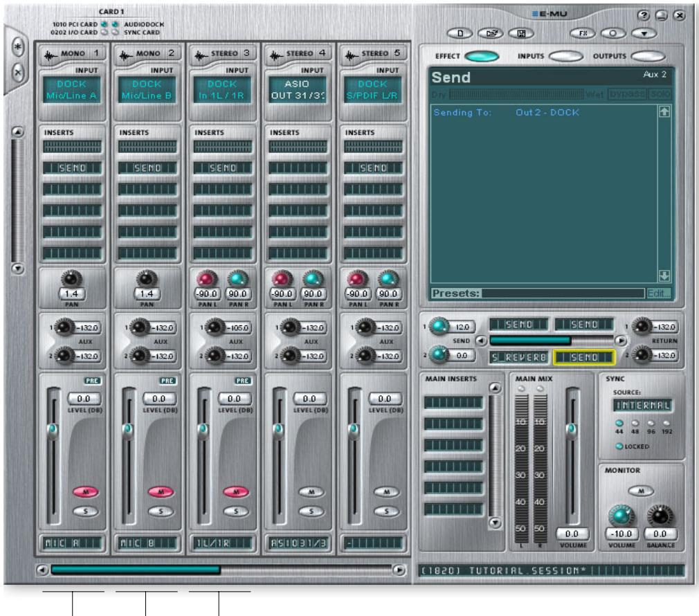
Task: Select 48 kHz sample rate
Action: tap(635, 424)
